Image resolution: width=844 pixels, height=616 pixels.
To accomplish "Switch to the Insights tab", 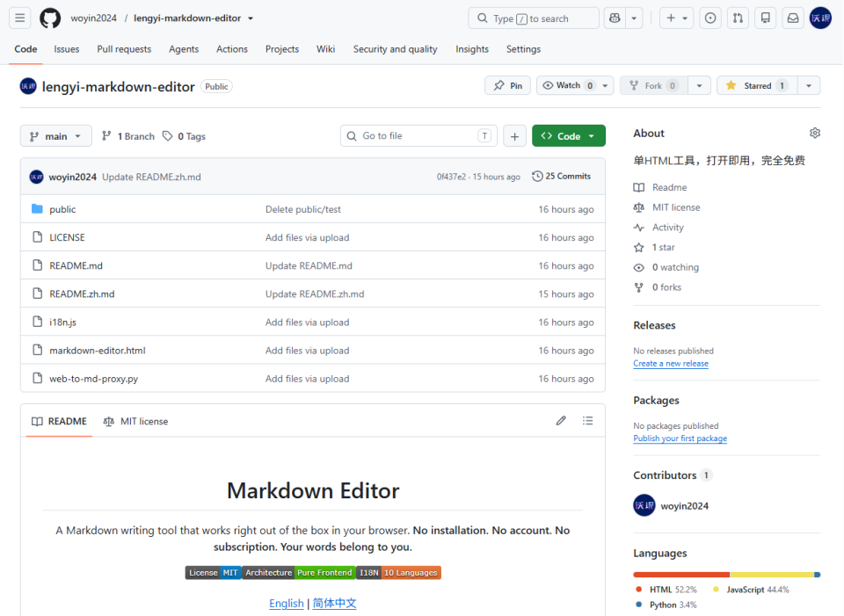I will 472,49.
